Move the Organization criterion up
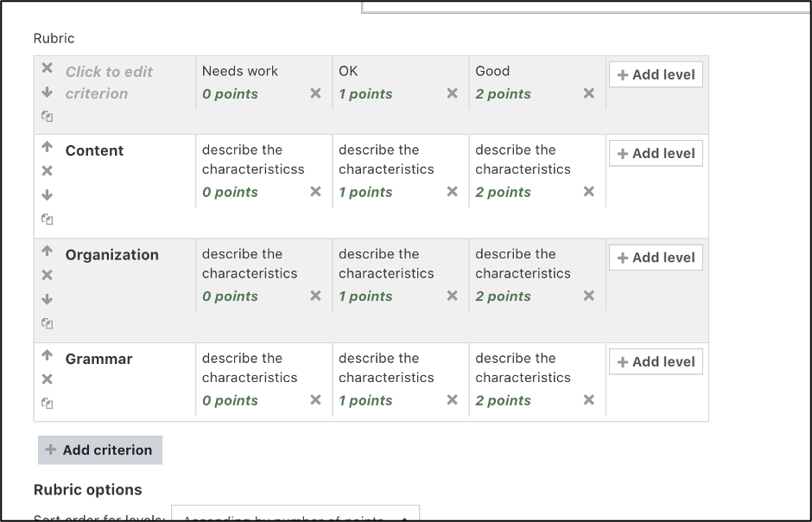 coord(46,251)
